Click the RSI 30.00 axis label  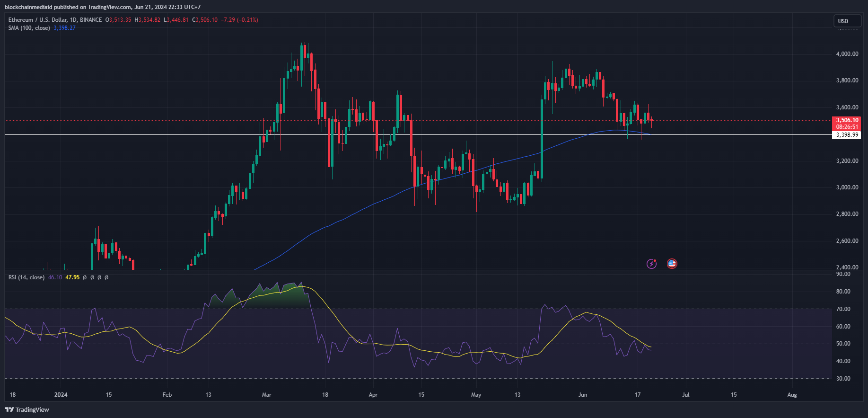[843, 379]
